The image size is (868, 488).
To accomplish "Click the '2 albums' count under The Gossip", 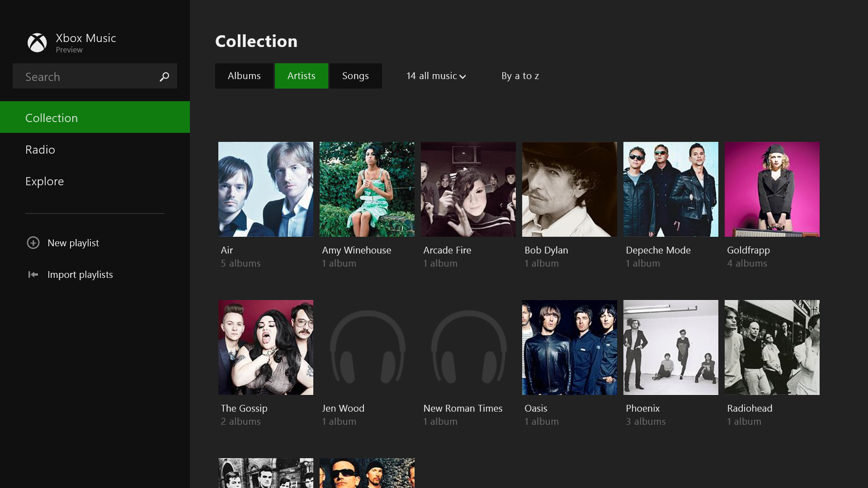I will click(241, 421).
